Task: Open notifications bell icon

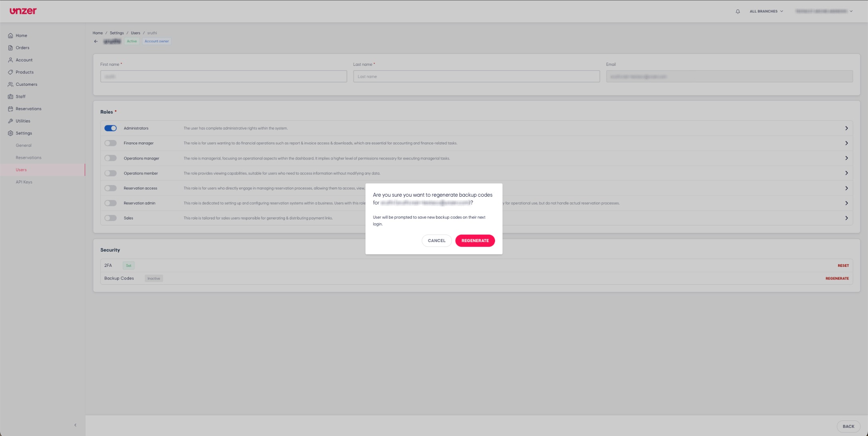Action: click(x=738, y=11)
